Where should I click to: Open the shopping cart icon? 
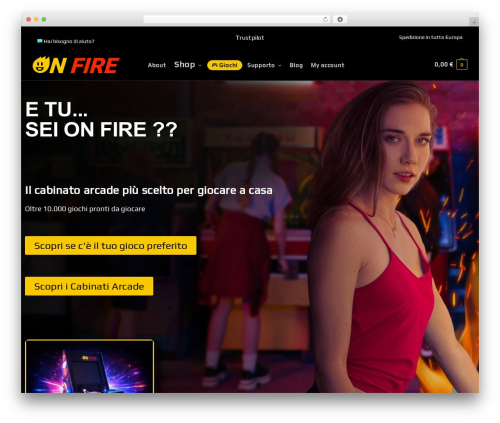click(x=462, y=64)
